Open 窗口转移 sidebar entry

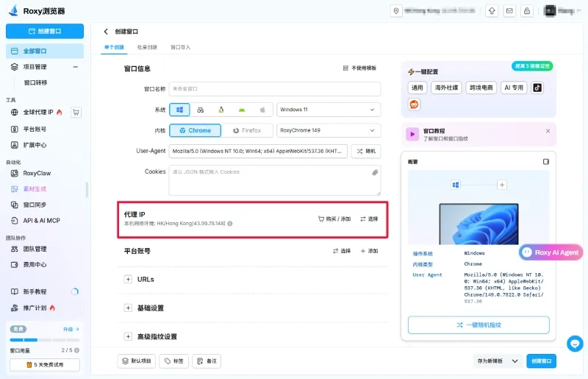(x=35, y=82)
